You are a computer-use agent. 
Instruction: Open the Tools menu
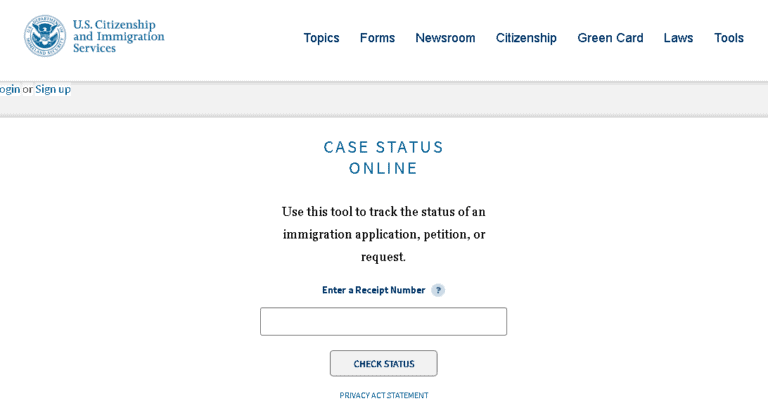click(729, 38)
